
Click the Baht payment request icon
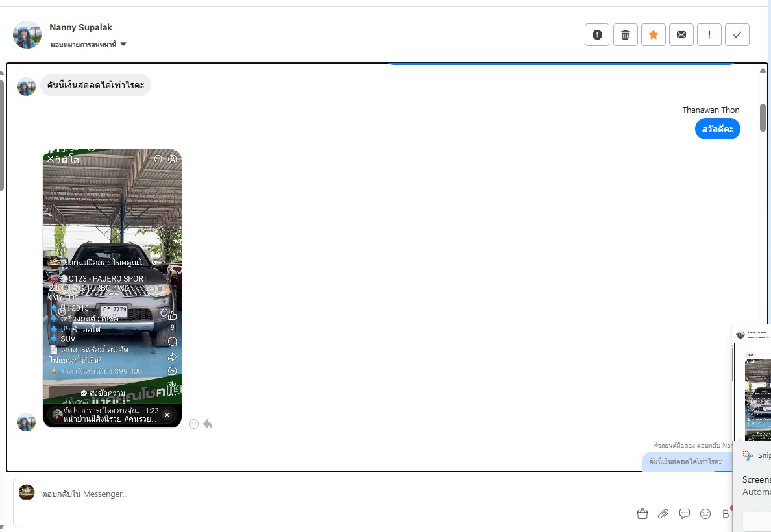pos(726,514)
